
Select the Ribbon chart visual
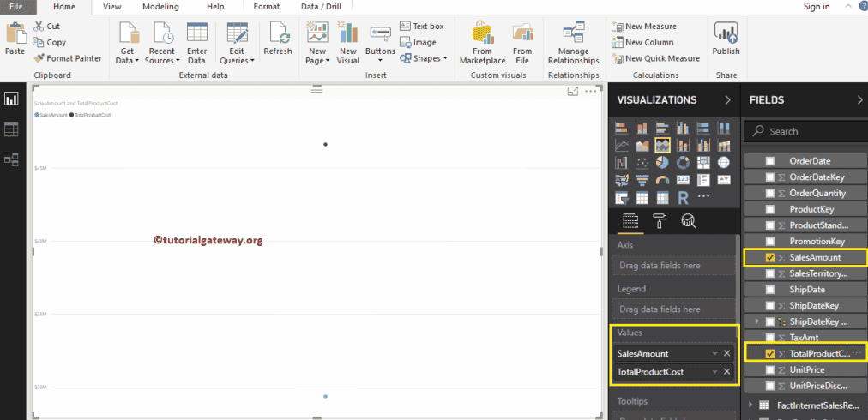pos(724,145)
